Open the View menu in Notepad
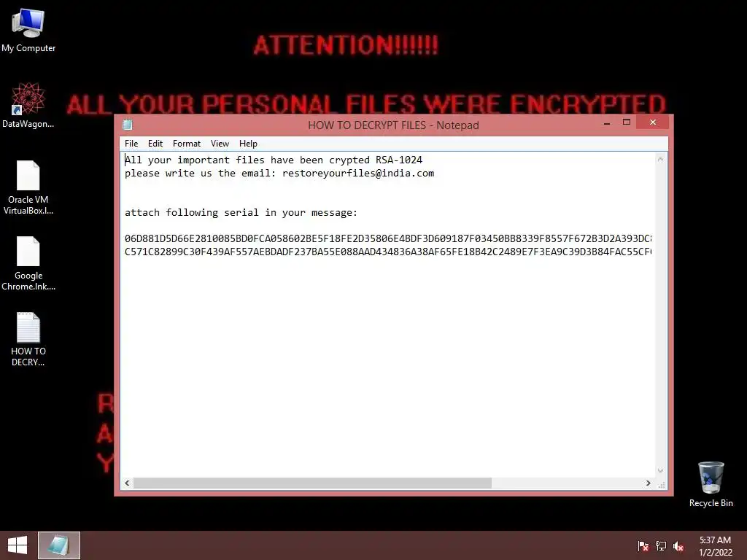This screenshot has width=747, height=560. [220, 144]
